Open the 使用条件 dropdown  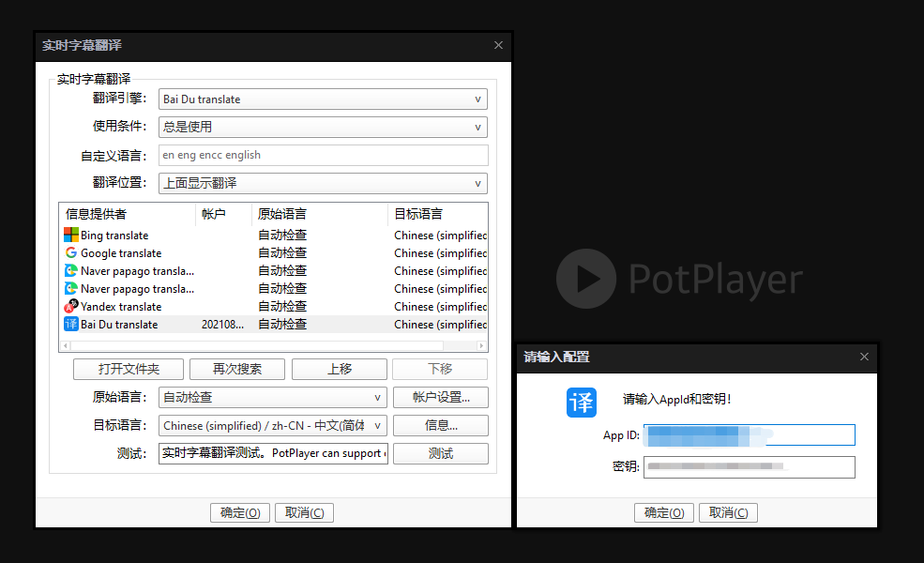[323, 127]
